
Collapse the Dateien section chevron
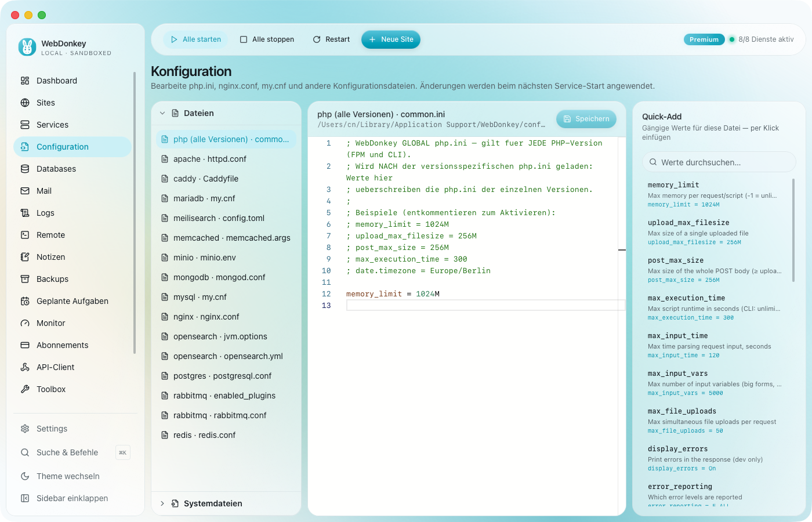tap(162, 113)
